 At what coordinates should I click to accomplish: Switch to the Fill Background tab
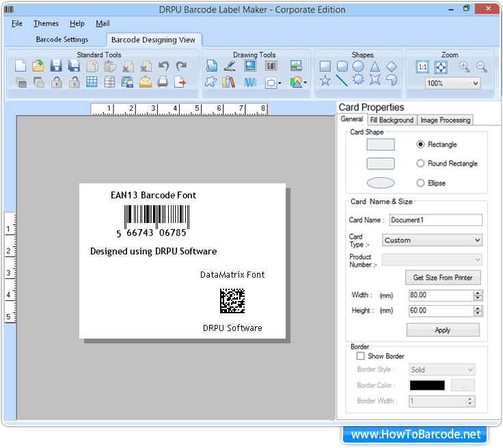point(392,120)
